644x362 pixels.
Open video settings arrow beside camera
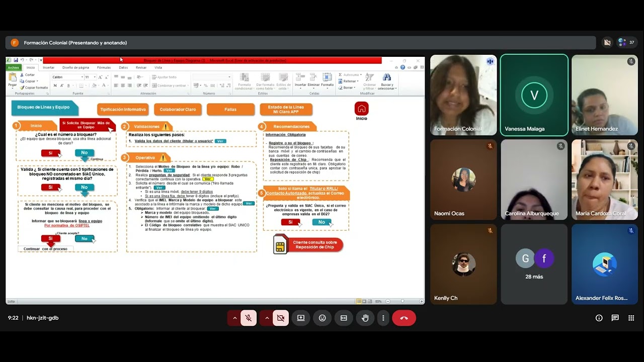click(267, 318)
